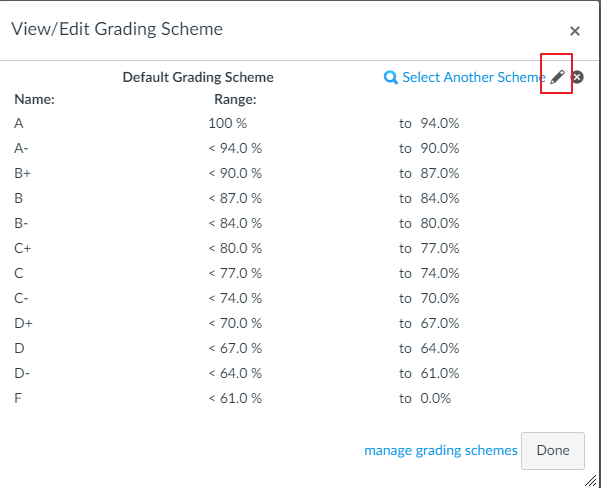Click the Done button
The width and height of the screenshot is (601, 488).
click(x=553, y=450)
